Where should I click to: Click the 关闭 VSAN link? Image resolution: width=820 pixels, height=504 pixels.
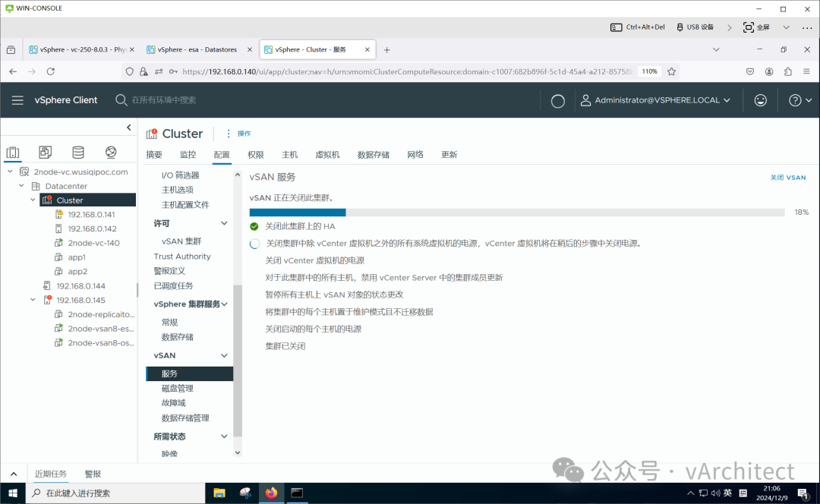point(787,178)
